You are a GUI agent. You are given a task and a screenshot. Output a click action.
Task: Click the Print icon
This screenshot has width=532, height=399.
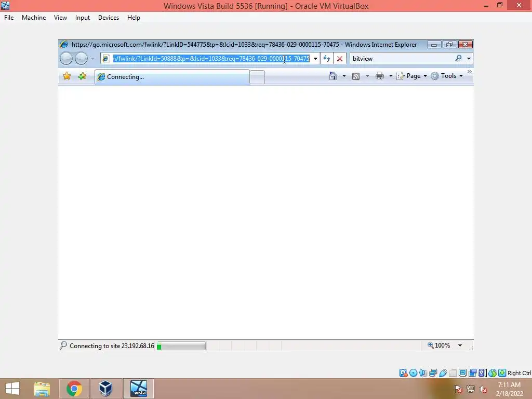coord(380,76)
